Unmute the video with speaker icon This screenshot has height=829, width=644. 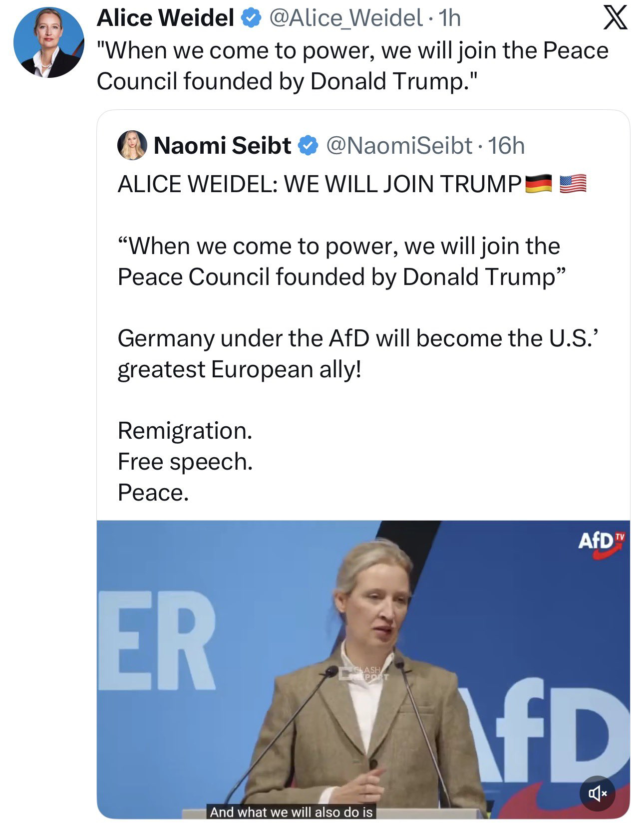coord(597,793)
